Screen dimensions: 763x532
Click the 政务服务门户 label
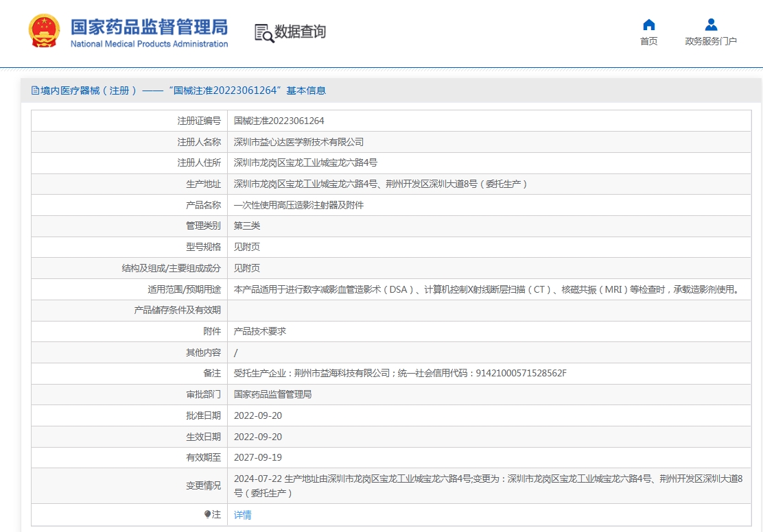(x=711, y=41)
